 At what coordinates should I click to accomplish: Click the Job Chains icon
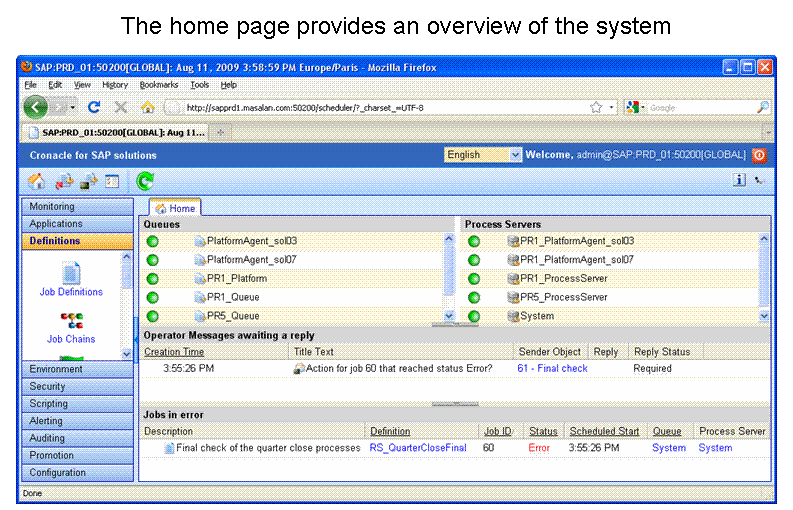[71, 321]
